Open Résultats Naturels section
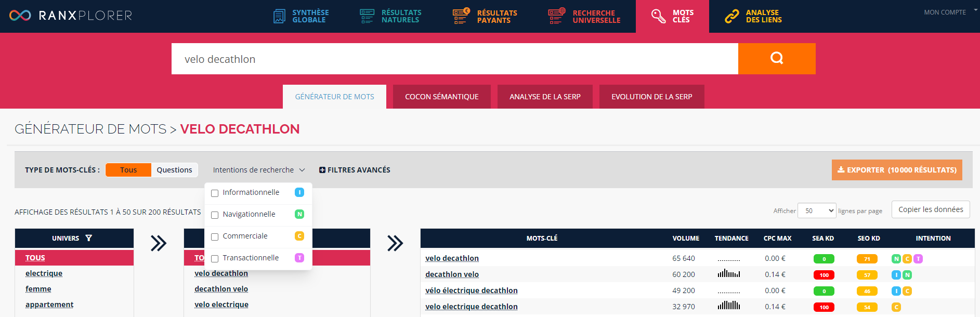This screenshot has width=980, height=317. click(x=390, y=16)
